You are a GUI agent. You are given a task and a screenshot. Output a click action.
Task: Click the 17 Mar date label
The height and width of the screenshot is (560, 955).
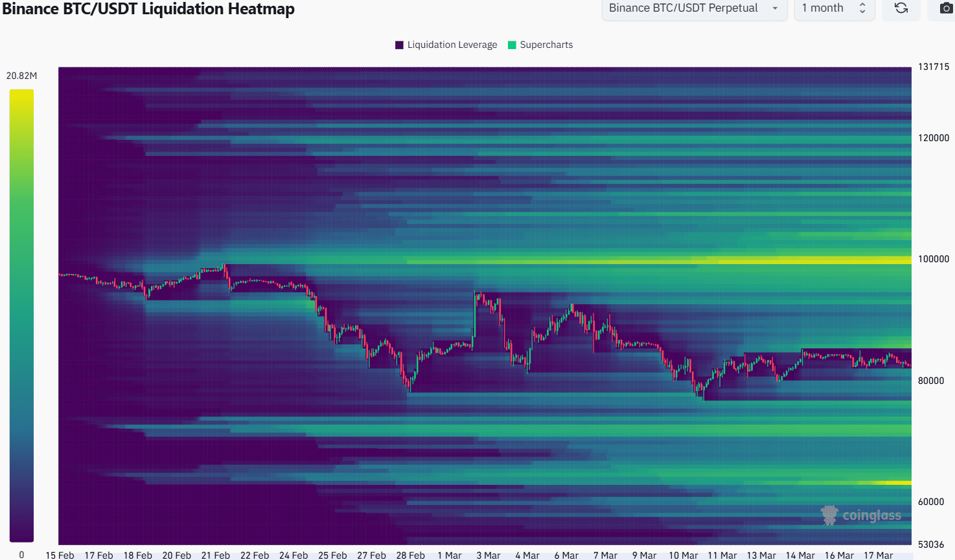pyautogui.click(x=878, y=555)
